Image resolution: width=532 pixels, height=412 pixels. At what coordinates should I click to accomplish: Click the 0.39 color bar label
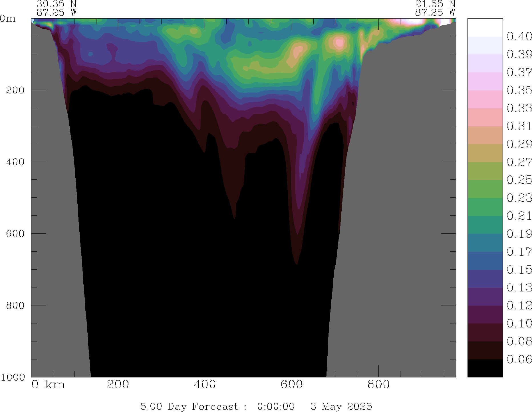point(519,54)
